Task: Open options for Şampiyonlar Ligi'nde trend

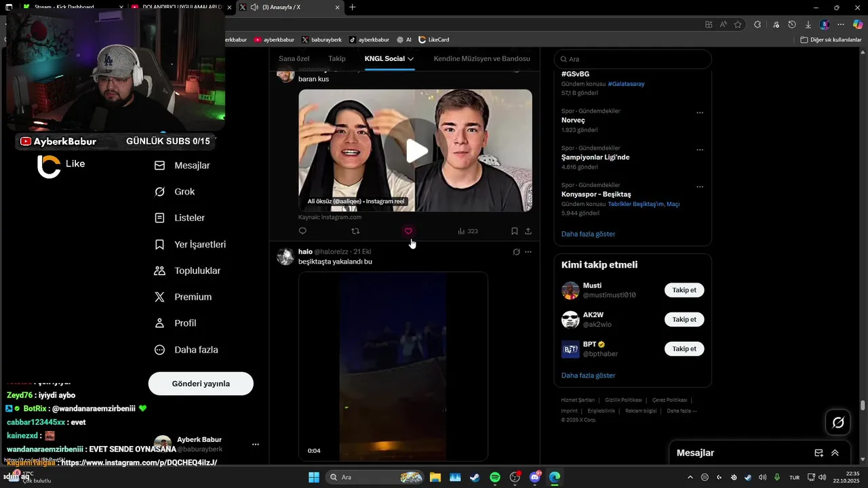Action: point(700,150)
